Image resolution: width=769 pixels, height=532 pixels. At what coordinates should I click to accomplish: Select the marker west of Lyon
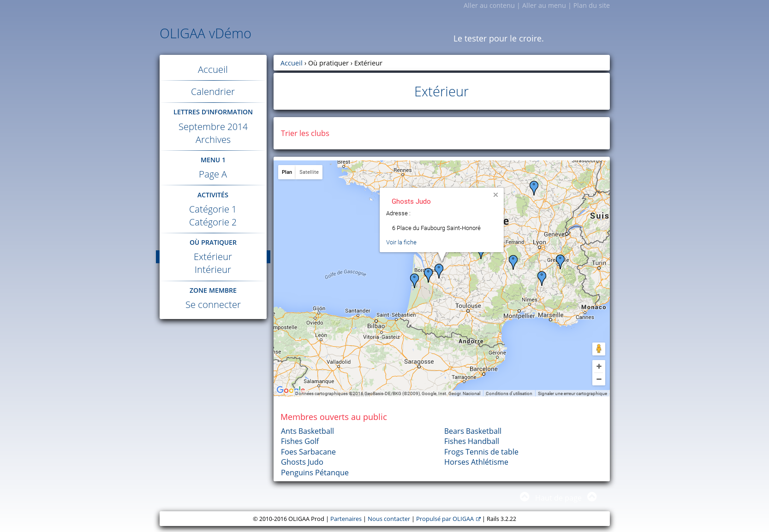click(513, 261)
